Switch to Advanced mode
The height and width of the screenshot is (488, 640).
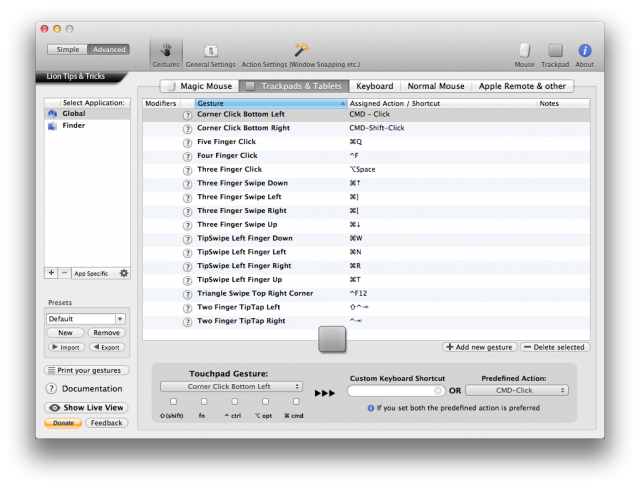pos(109,49)
